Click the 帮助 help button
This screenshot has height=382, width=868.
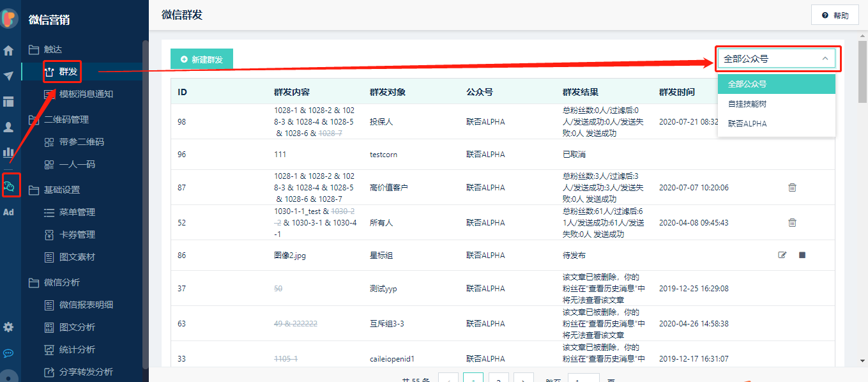coord(835,15)
